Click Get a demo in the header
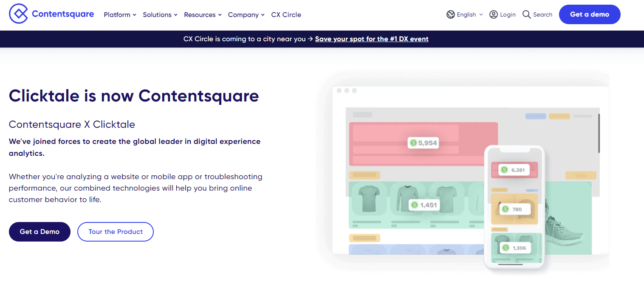 [590, 14]
